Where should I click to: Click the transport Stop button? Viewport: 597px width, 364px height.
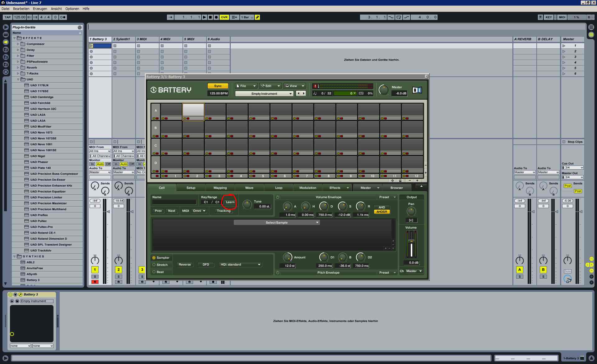(210, 17)
